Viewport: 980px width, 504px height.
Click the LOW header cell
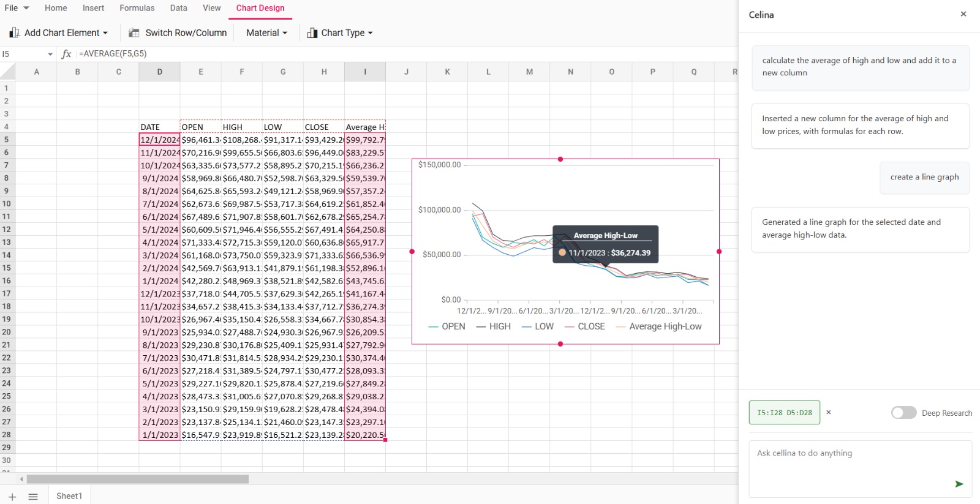point(282,127)
